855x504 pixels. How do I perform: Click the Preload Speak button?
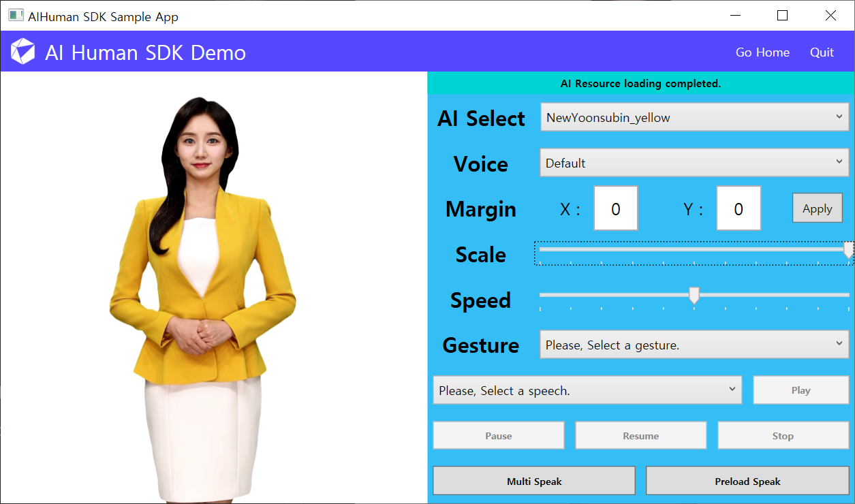point(747,481)
